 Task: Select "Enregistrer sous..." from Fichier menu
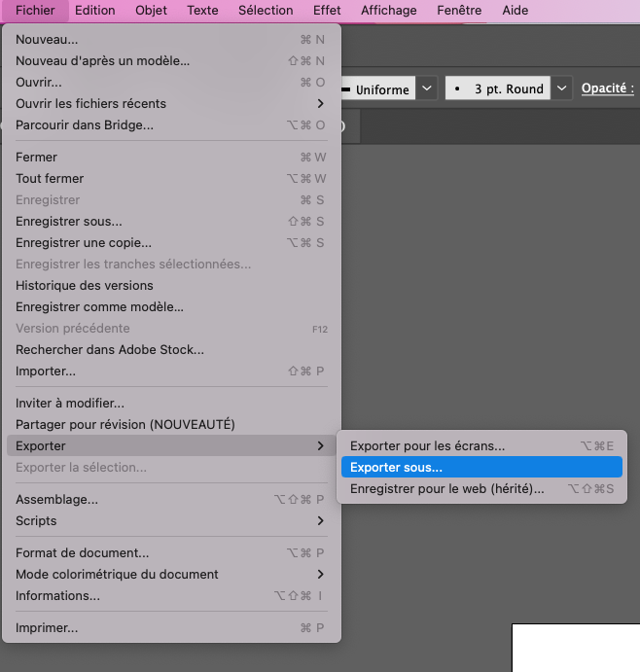click(x=69, y=222)
